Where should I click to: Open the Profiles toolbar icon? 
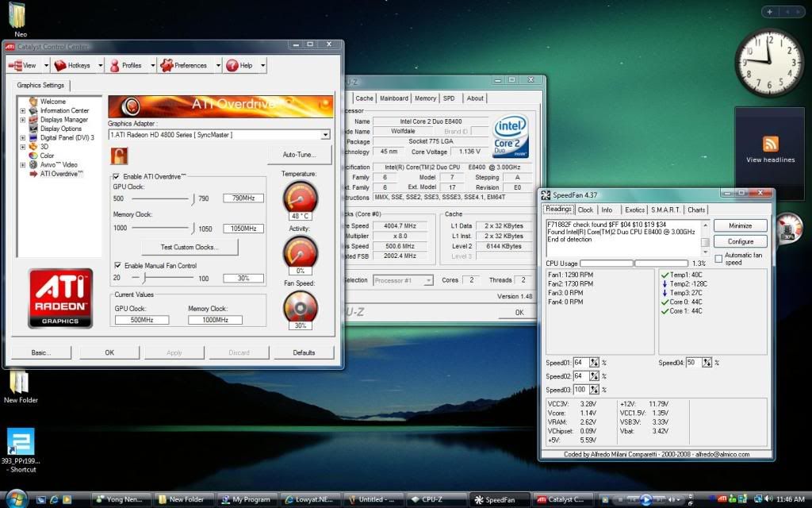(115, 65)
